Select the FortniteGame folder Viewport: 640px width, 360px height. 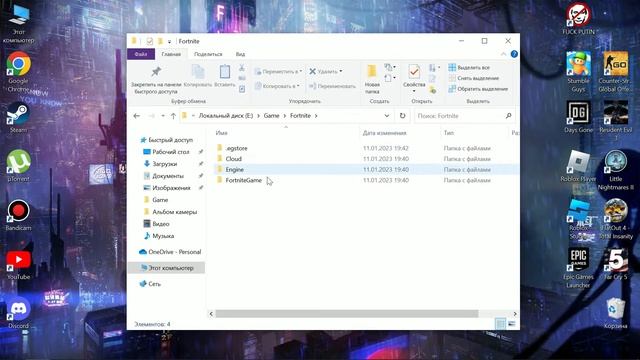[x=244, y=180]
